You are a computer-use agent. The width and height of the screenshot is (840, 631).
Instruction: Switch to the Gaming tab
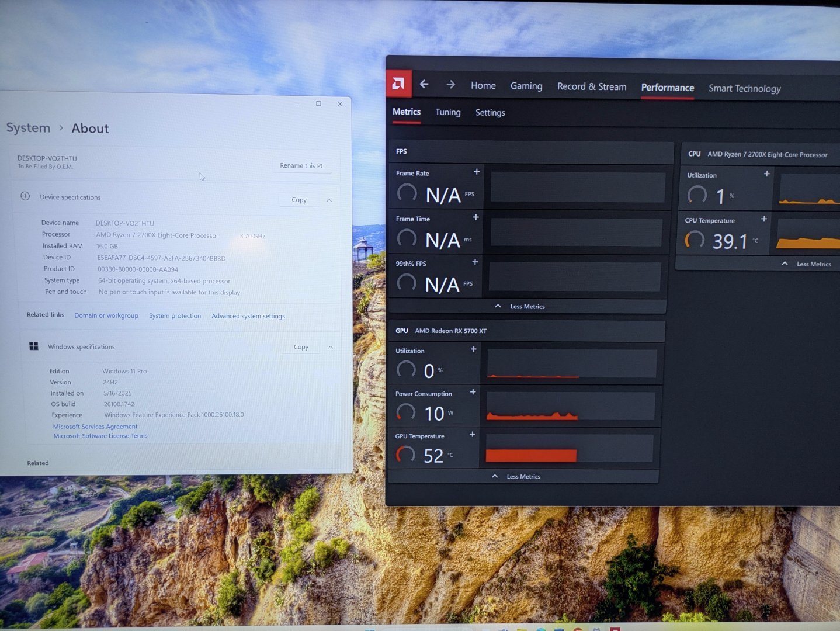click(526, 86)
